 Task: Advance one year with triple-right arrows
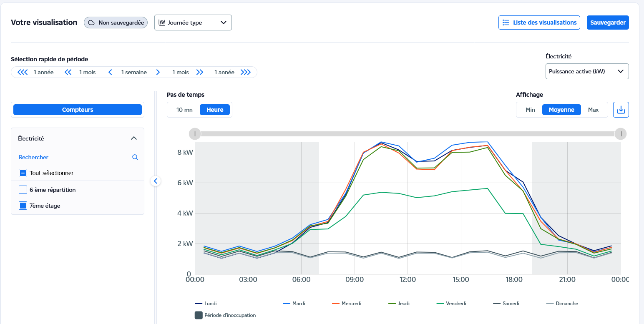click(x=246, y=72)
